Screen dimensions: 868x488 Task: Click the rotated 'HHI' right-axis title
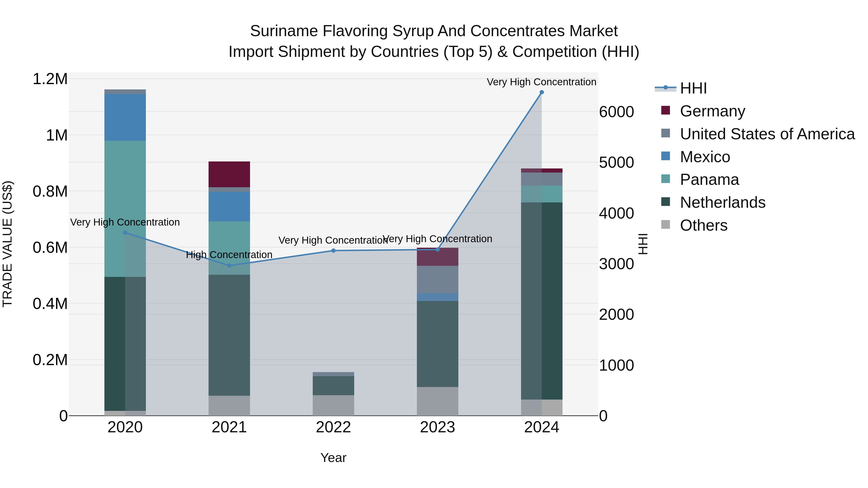click(x=643, y=244)
